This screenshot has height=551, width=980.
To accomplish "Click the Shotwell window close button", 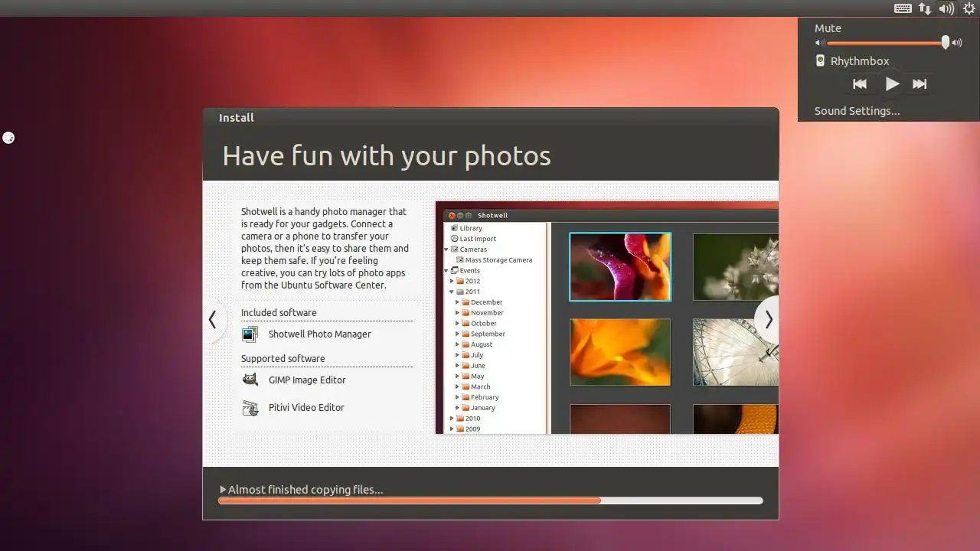I will click(452, 216).
